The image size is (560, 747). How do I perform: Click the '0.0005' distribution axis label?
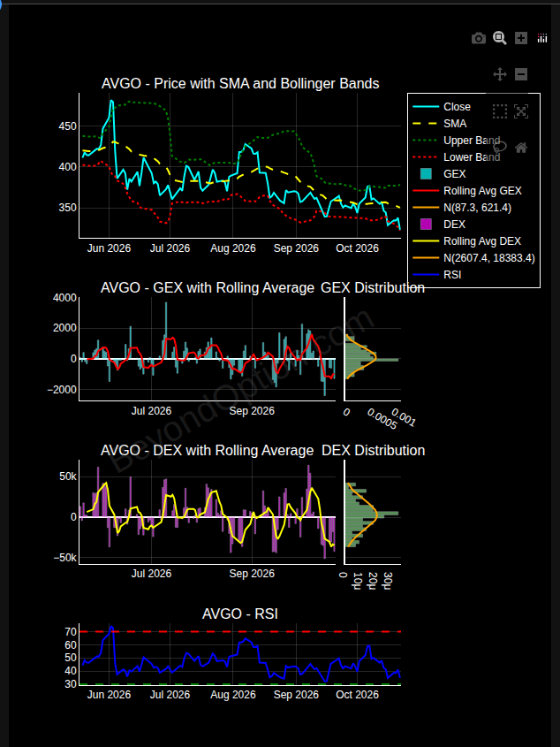click(382, 419)
